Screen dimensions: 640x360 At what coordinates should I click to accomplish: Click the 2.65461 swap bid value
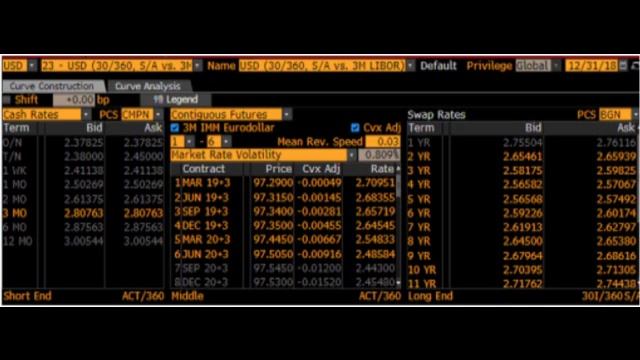(522, 156)
